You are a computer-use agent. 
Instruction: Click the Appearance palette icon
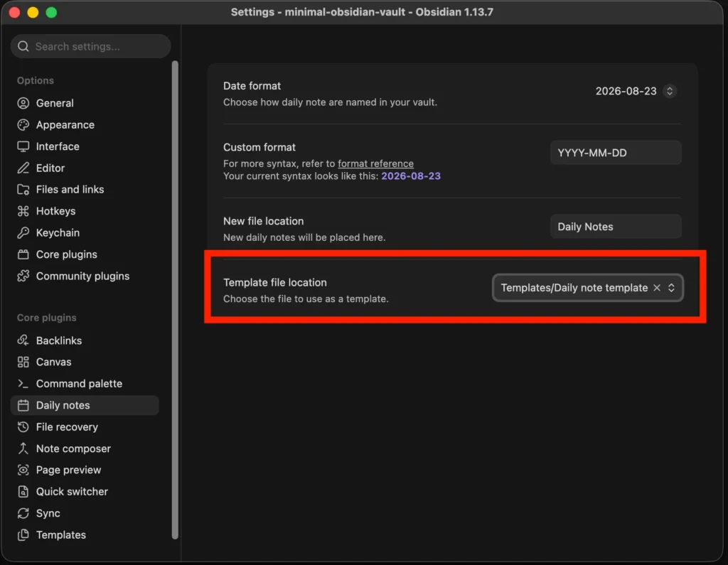coord(23,125)
